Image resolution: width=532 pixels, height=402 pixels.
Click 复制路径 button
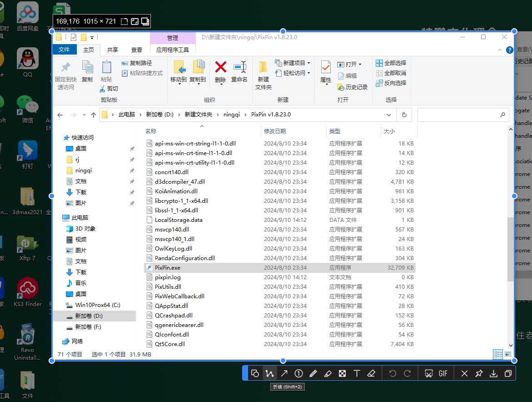137,63
